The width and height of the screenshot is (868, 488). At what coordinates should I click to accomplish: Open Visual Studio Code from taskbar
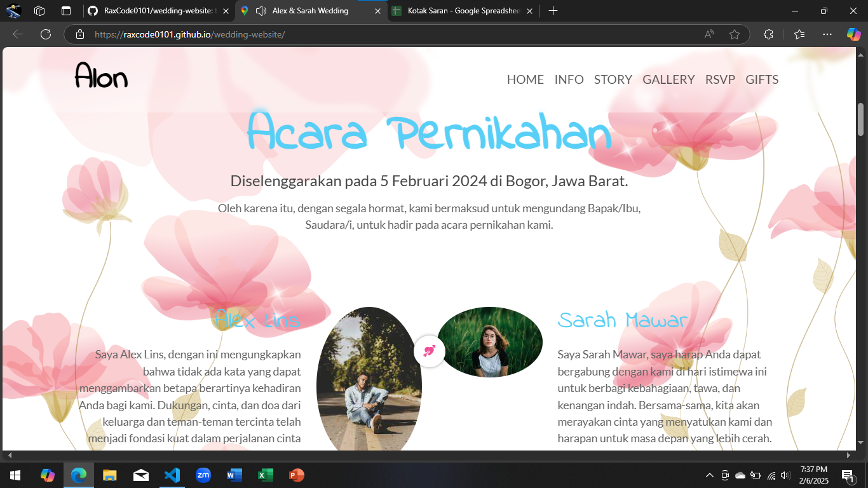[x=172, y=475]
